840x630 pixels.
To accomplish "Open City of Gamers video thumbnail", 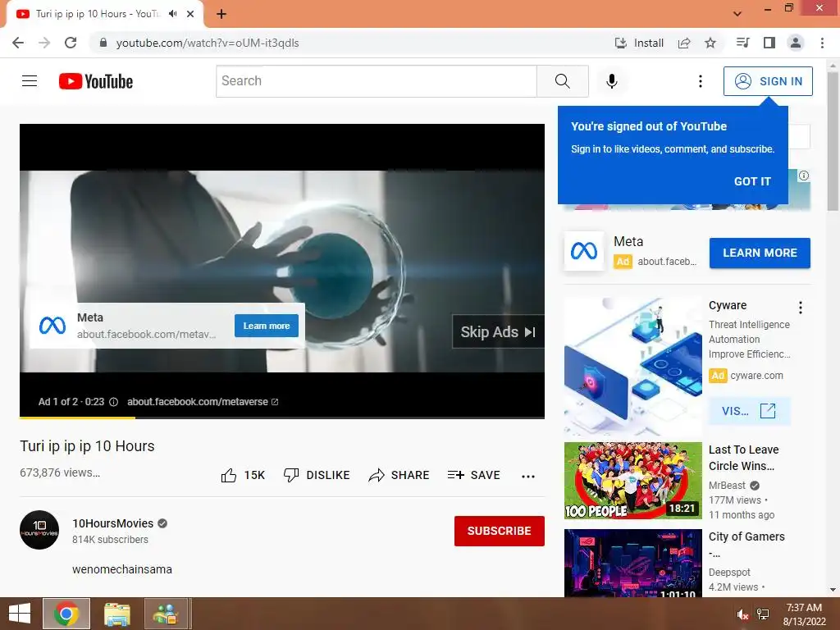I will pos(632,563).
